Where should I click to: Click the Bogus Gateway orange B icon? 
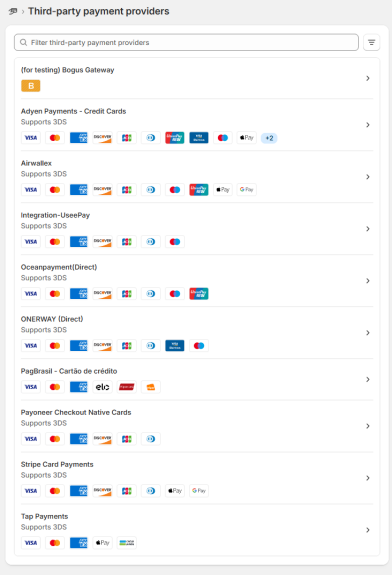[x=30, y=86]
